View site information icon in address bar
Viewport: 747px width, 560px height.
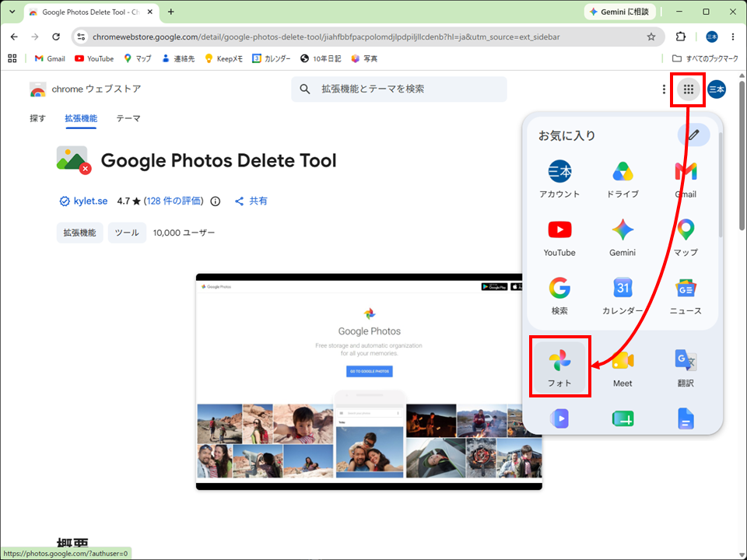tap(82, 37)
